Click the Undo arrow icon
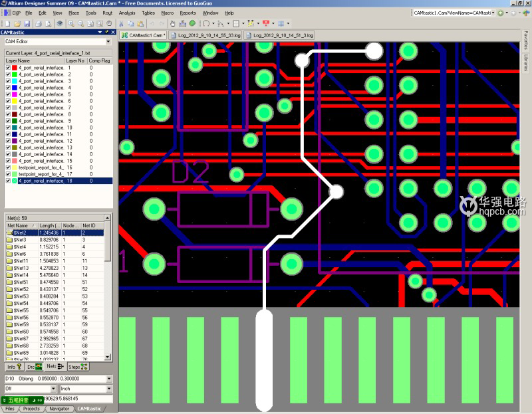 pos(152,23)
